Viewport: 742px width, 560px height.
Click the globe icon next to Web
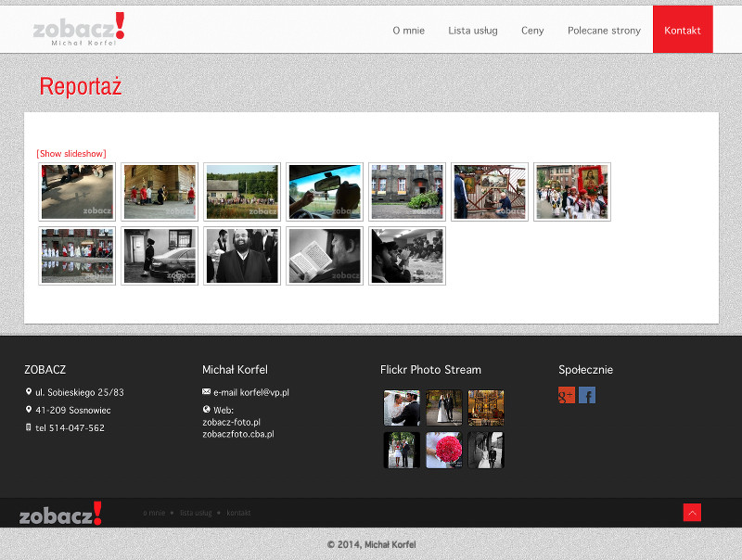click(206, 409)
